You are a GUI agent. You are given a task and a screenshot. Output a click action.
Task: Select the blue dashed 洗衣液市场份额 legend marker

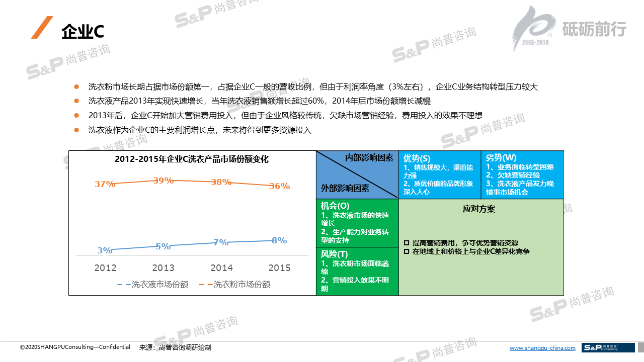[x=124, y=285]
